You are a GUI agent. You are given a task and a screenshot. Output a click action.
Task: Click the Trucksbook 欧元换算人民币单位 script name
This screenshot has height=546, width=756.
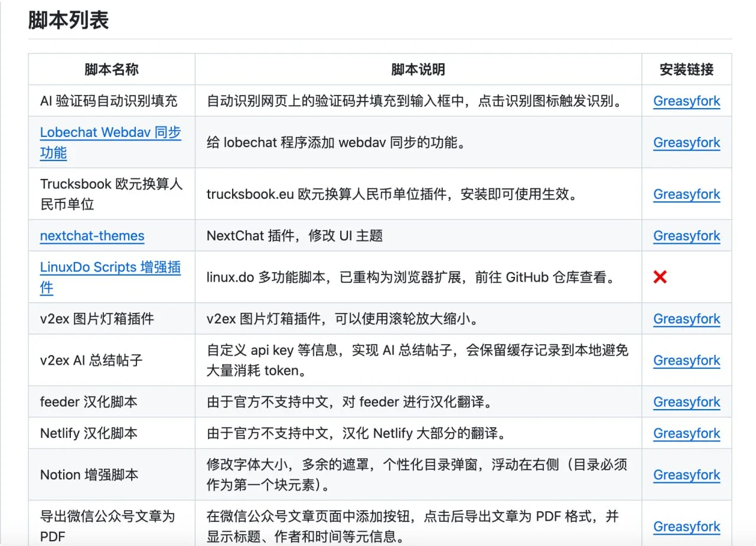coord(112,194)
